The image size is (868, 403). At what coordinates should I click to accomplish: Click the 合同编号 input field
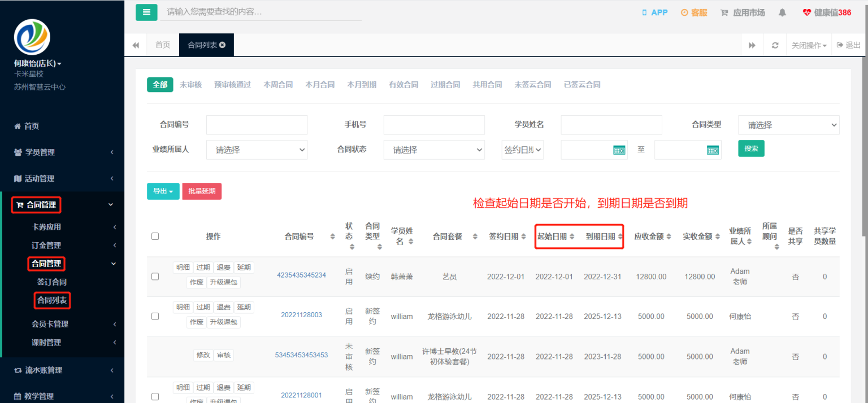[x=257, y=125]
